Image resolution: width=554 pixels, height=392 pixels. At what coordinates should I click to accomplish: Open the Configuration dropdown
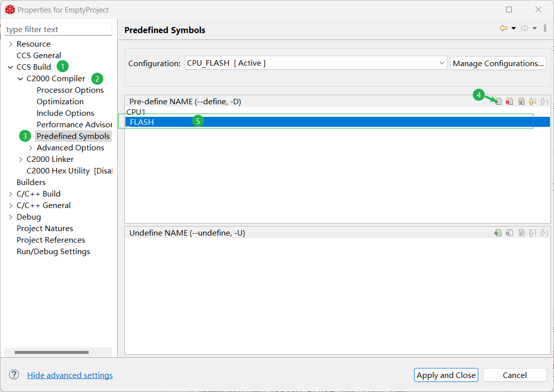click(x=442, y=63)
